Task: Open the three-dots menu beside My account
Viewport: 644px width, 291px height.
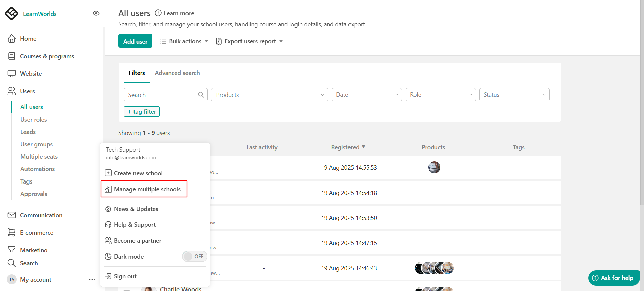Action: [92, 279]
